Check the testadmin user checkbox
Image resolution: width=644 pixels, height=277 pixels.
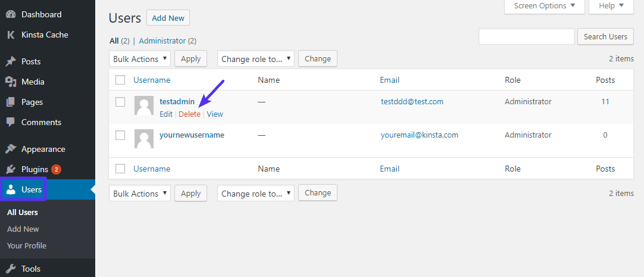pos(120,102)
